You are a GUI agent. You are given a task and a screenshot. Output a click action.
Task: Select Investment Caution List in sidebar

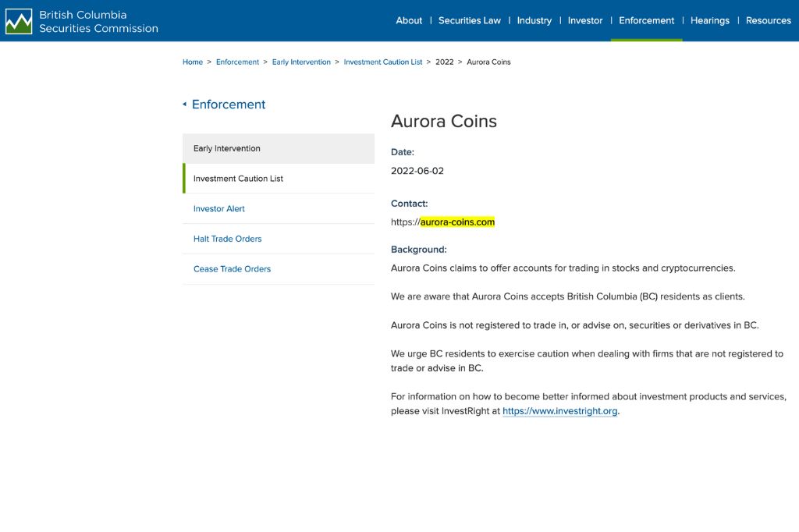(x=279, y=179)
